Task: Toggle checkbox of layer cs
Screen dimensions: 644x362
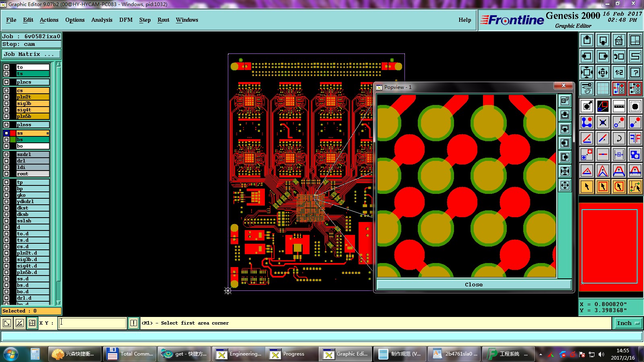Action: click(6, 90)
